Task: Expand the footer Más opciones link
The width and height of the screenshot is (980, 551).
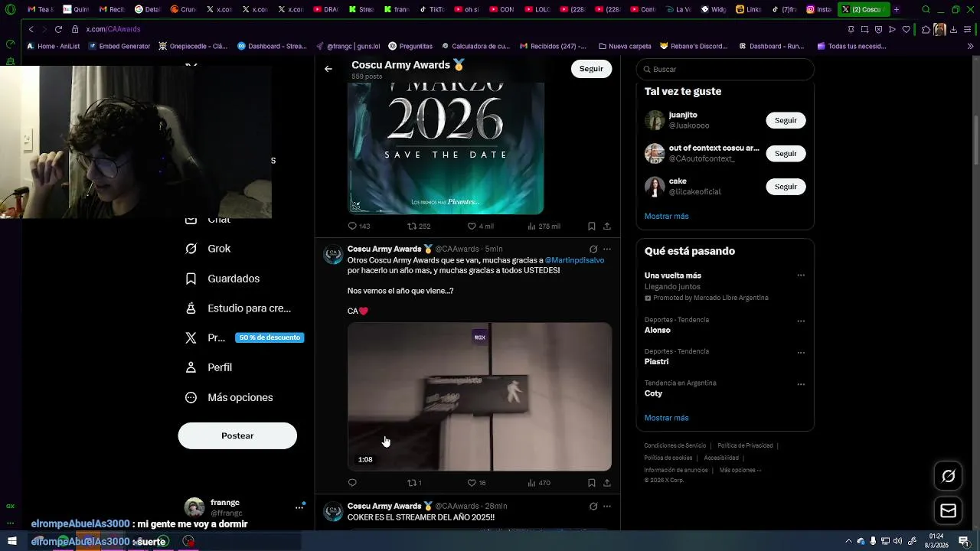Action: (740, 470)
